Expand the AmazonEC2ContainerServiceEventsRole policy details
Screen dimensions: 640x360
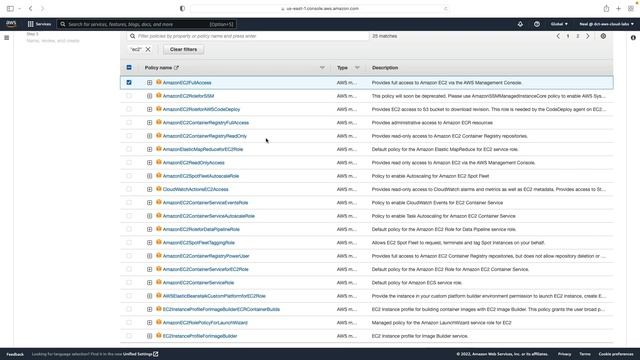[x=149, y=202]
